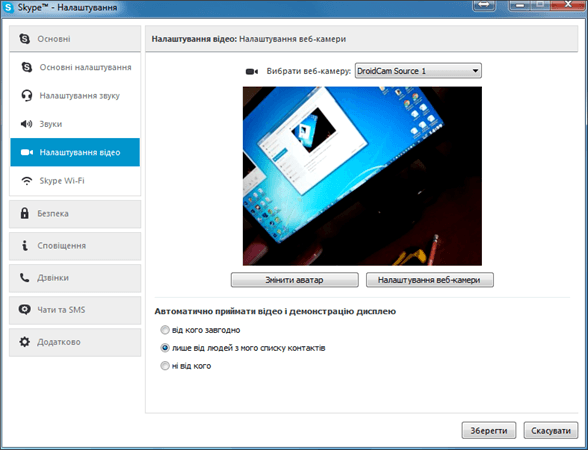Screen dimensions: 588x450
Task: Click the Змінити аватар button
Action: tap(294, 280)
